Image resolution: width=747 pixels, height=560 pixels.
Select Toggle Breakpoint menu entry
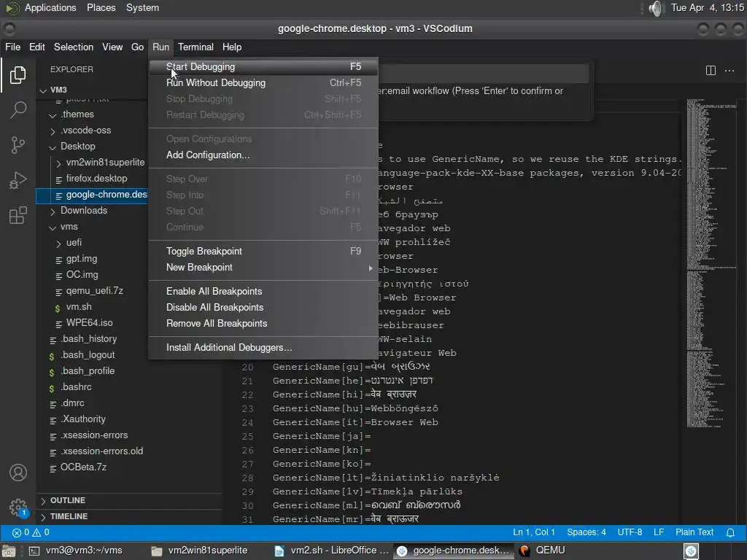click(x=263, y=252)
